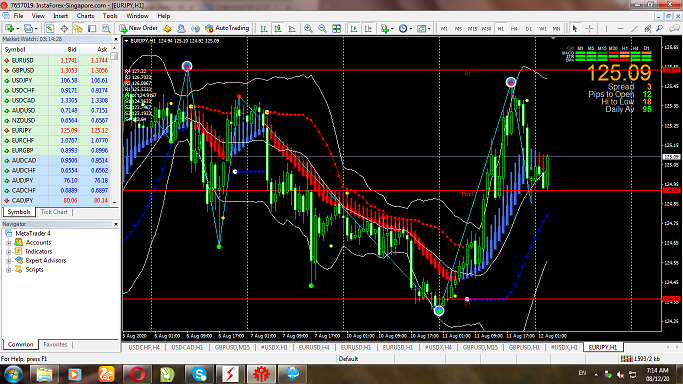
Task: Switch chart to candlesticks
Action: click(278, 28)
